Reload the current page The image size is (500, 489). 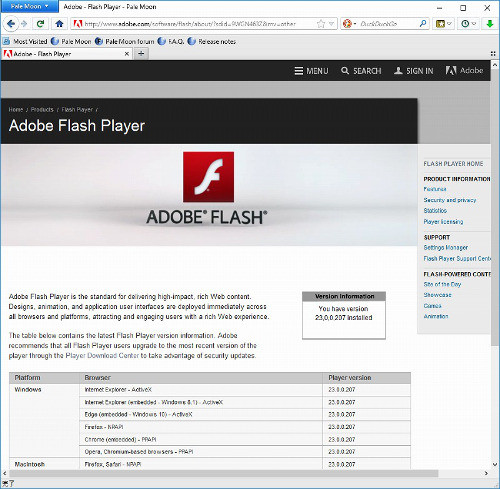click(41, 24)
